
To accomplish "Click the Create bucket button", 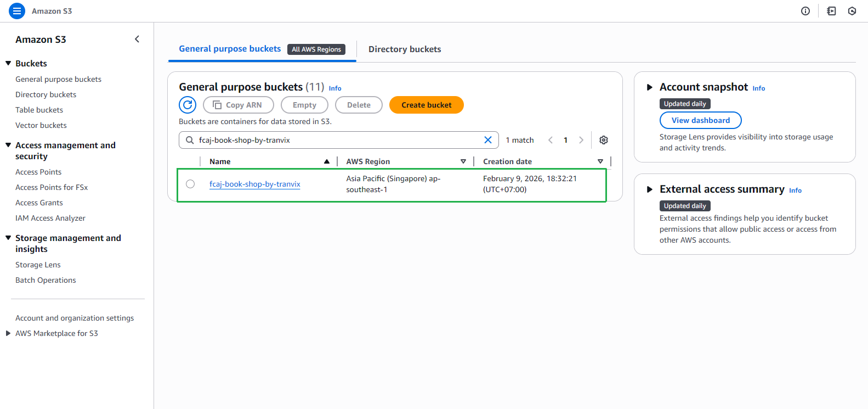I will click(x=427, y=105).
